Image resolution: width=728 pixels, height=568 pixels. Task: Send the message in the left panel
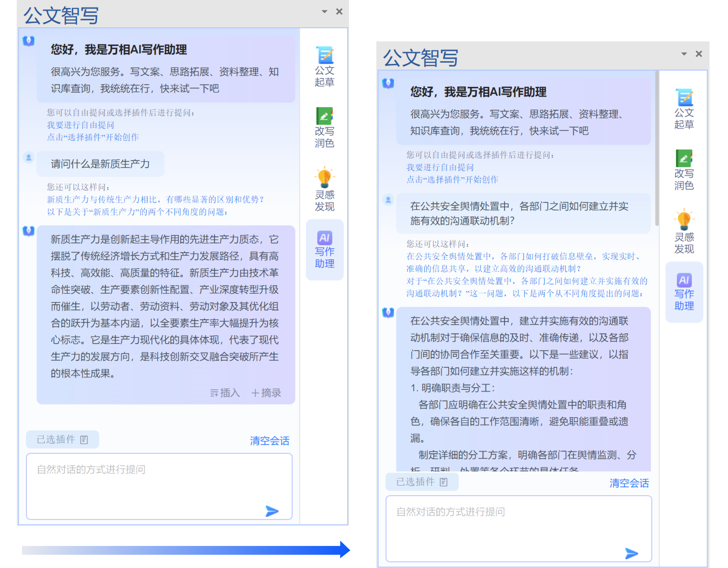[272, 511]
